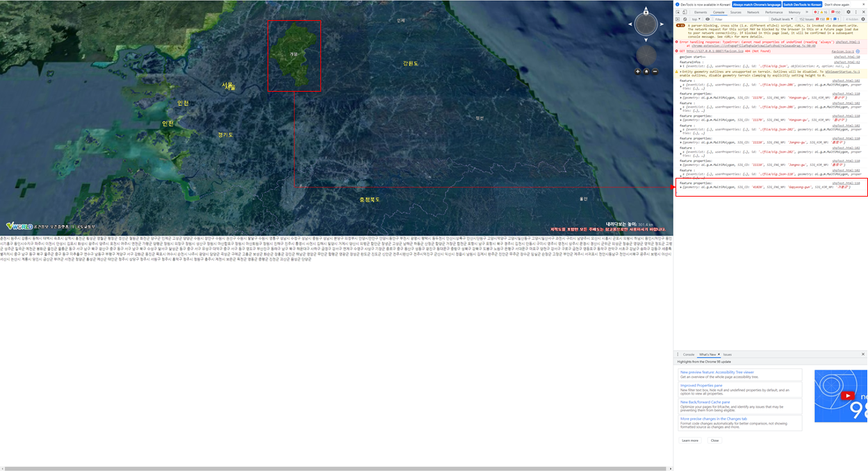
Task: Select the What's New drawer tab
Action: tap(707, 354)
